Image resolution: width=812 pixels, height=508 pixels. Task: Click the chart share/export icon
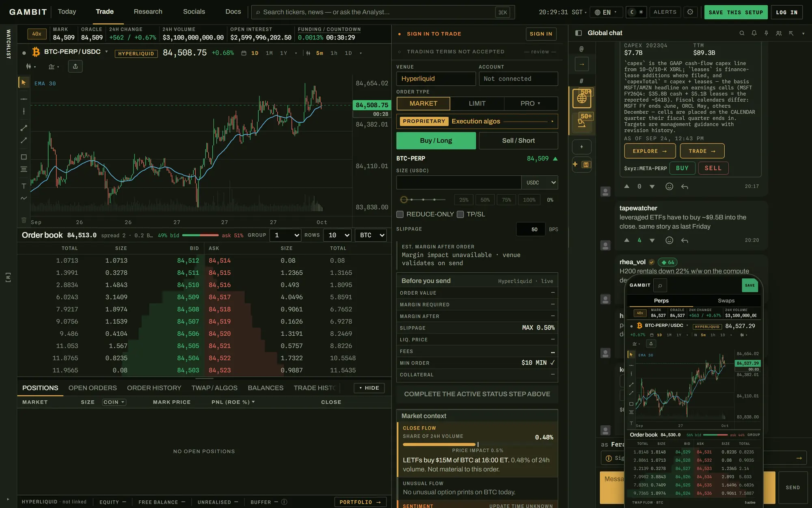75,66
